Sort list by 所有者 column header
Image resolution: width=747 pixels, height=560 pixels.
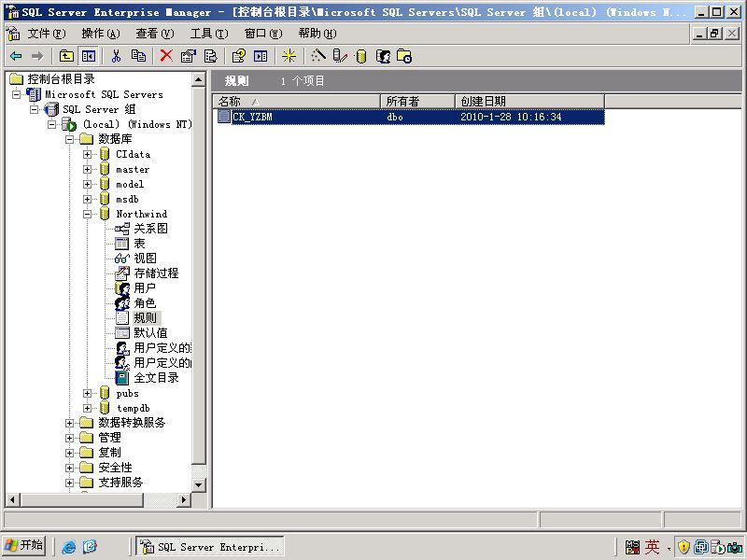point(417,102)
